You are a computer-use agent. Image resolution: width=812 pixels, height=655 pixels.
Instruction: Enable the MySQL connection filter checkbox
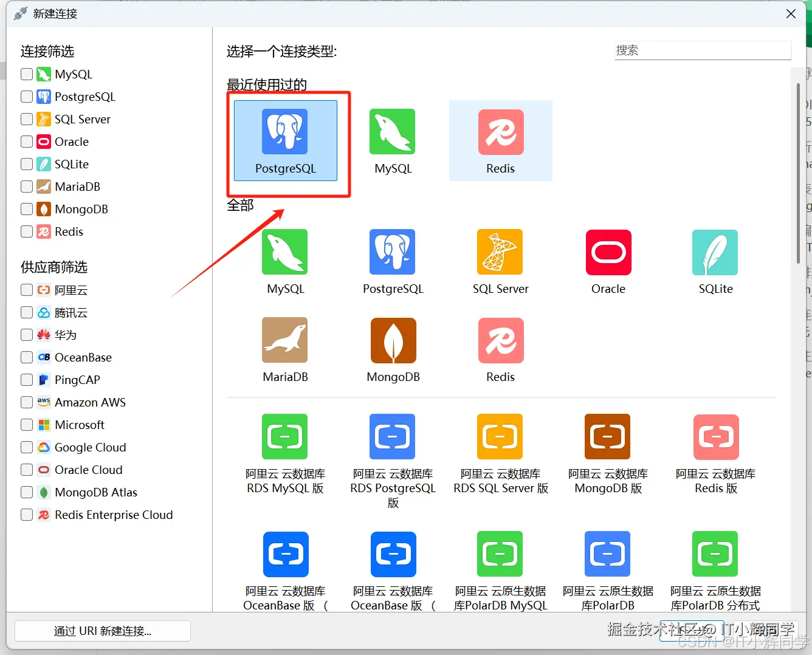click(26, 74)
